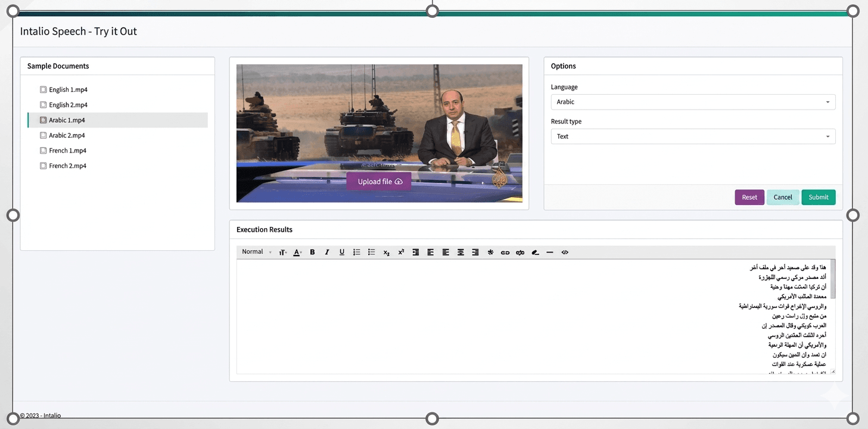This screenshot has height=429, width=868.
Task: Click the file icon beside English 1.mp4
Action: pos(43,89)
